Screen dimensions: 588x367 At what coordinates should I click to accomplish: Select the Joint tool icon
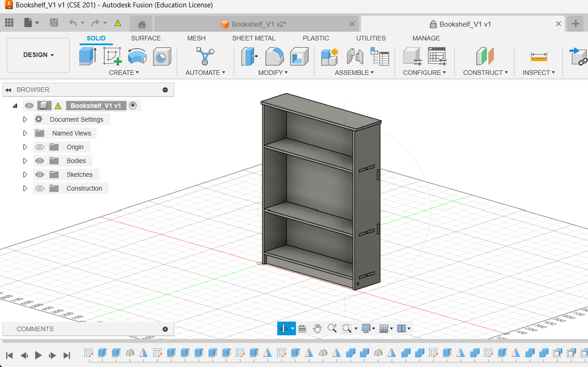(x=355, y=56)
